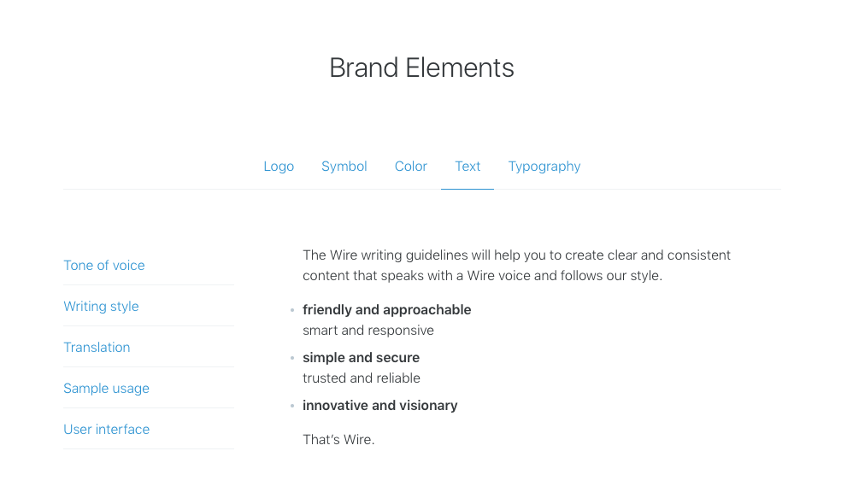Open the Sample usage page
Viewport: 841px width, 504px height.
(106, 388)
